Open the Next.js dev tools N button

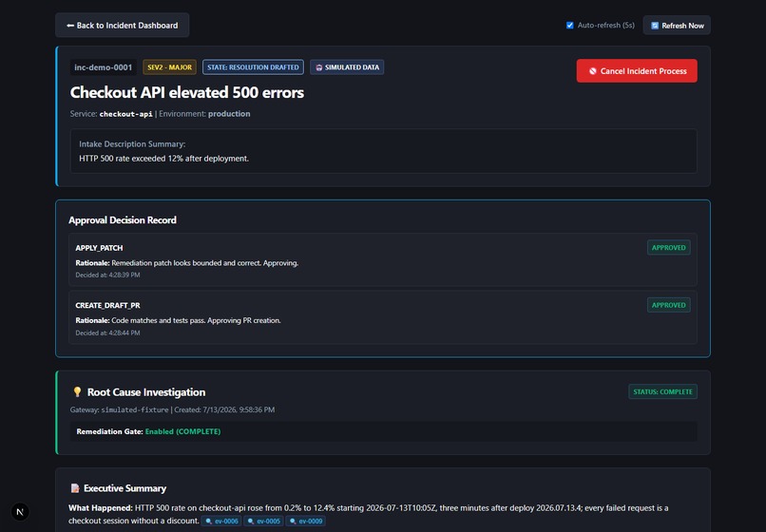20,512
